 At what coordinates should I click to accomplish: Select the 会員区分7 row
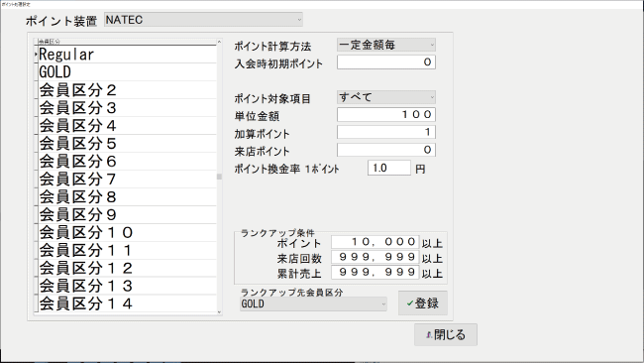coord(128,180)
